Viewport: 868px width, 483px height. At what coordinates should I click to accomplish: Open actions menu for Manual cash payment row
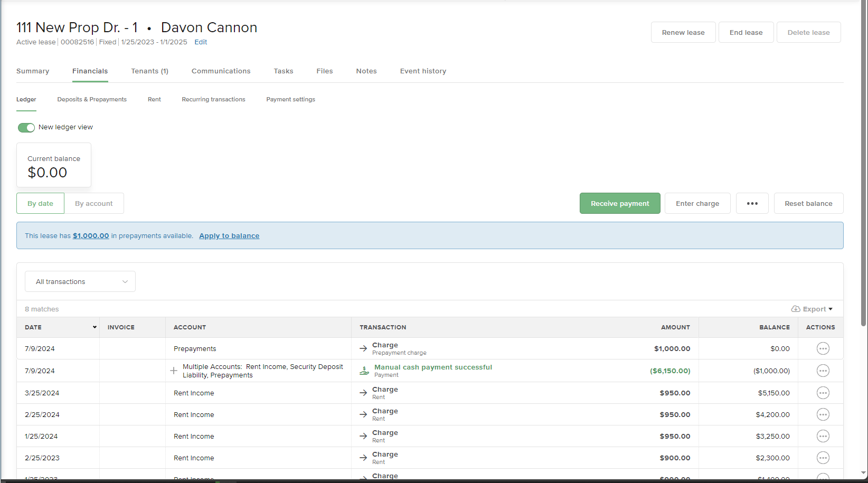(x=823, y=371)
